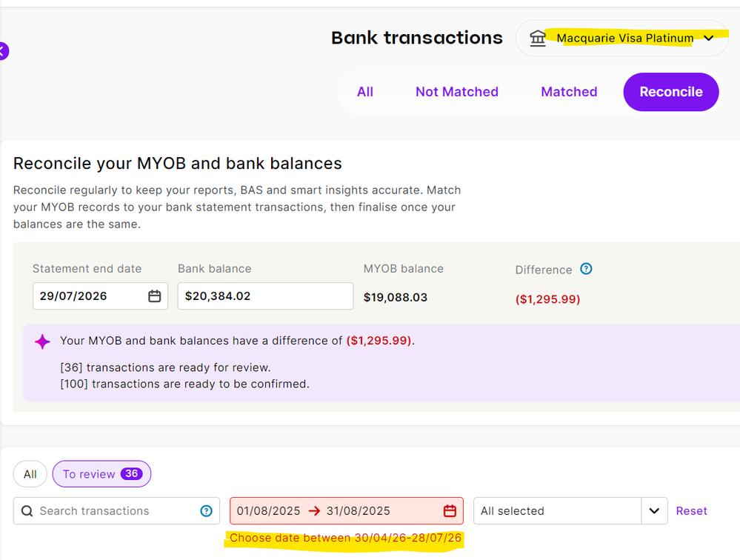
Task: Click the red difference amount ($1,295.99)
Action: point(547,299)
